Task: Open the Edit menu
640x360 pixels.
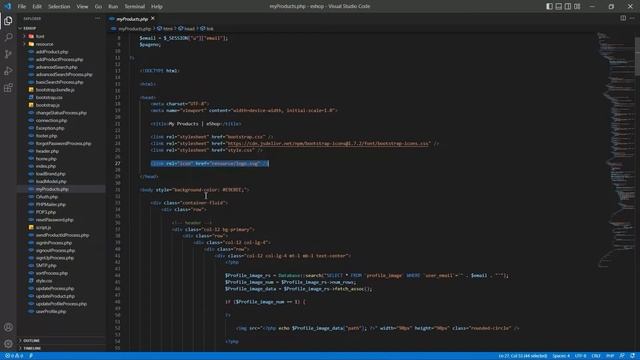Action: [37, 7]
